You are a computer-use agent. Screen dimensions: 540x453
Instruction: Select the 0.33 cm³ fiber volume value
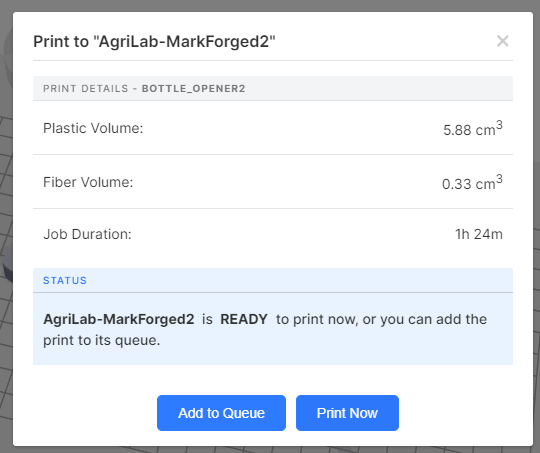(472, 183)
